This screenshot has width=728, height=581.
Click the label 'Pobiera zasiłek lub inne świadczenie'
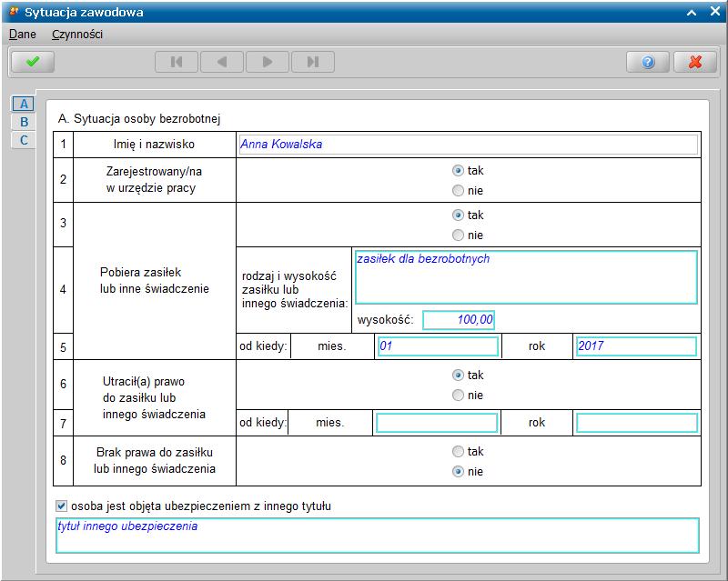pos(154,280)
